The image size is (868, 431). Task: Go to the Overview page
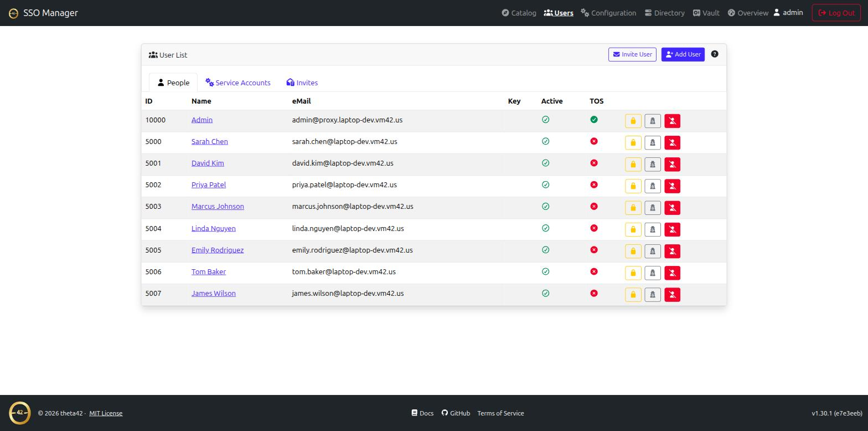pyautogui.click(x=748, y=13)
